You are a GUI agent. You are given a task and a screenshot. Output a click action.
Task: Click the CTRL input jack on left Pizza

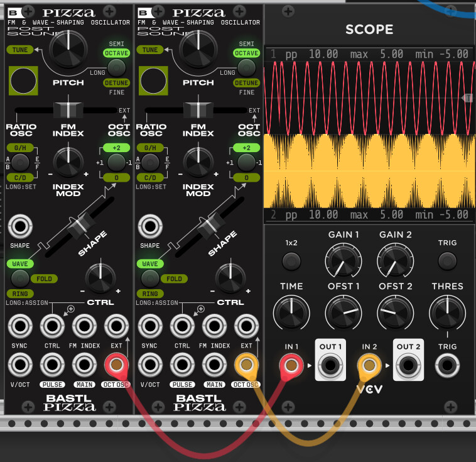[x=52, y=326]
